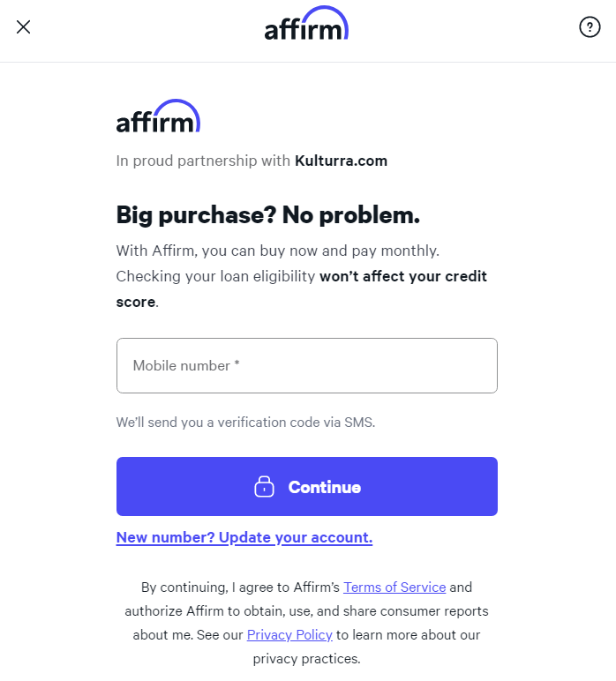Image resolution: width=616 pixels, height=681 pixels.
Task: Click the Kulturra.com partner name
Action: pos(341,161)
